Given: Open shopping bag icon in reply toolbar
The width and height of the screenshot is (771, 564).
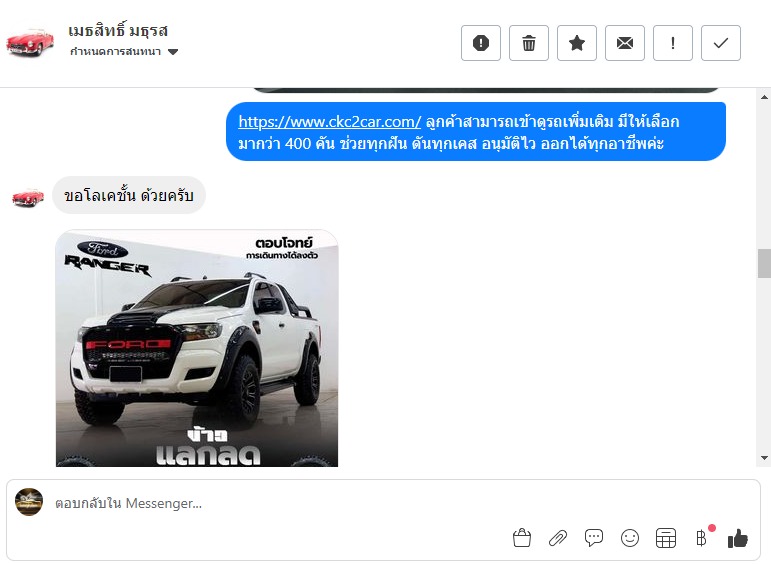Looking at the screenshot, I should pyautogui.click(x=522, y=538).
